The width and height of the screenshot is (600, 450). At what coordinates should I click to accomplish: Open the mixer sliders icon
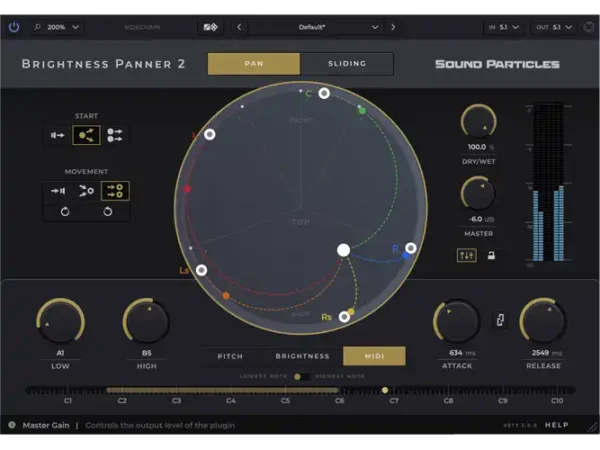coord(466,255)
